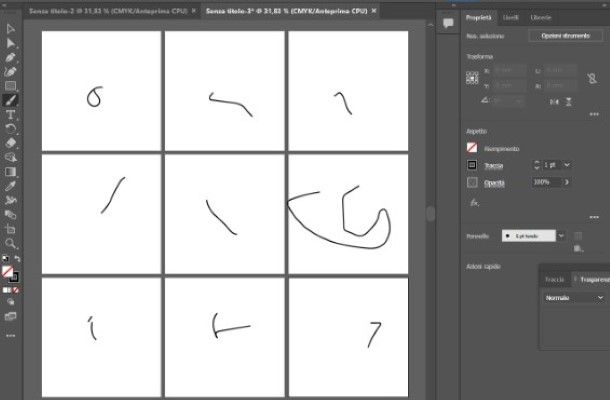
Task: Pick the Eraser tool
Action: click(x=11, y=143)
